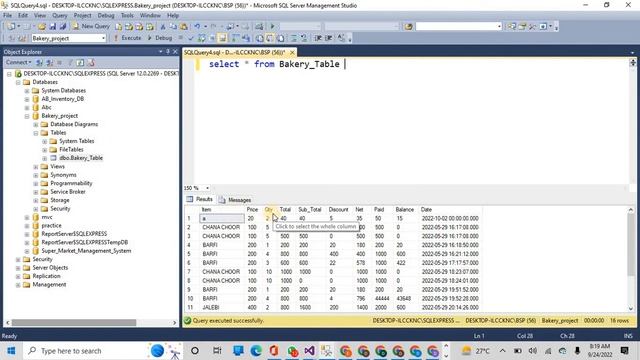This screenshot has width=640, height=360.
Task: Collapse the Tables folder node
Action: pyautogui.click(x=36, y=133)
